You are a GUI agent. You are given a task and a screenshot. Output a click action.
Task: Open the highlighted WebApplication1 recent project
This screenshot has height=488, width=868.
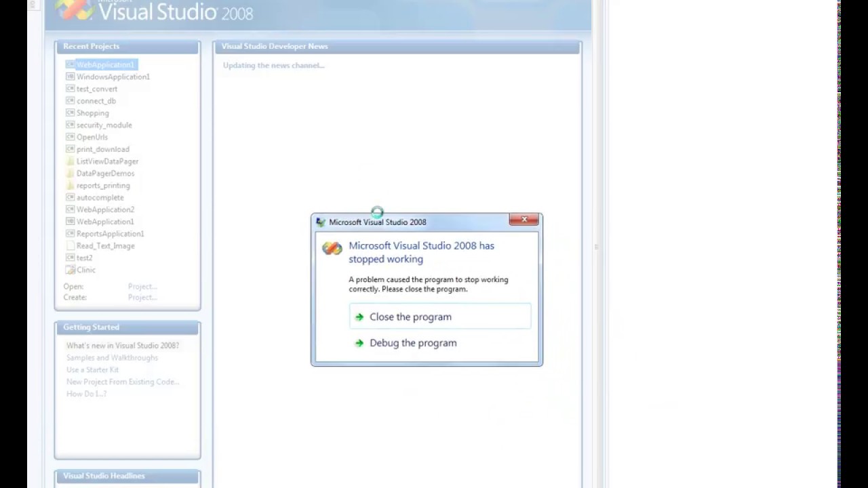tap(105, 64)
